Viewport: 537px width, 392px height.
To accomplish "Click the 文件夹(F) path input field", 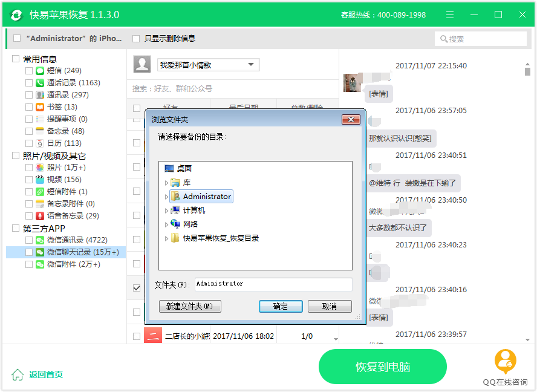I will [273, 284].
